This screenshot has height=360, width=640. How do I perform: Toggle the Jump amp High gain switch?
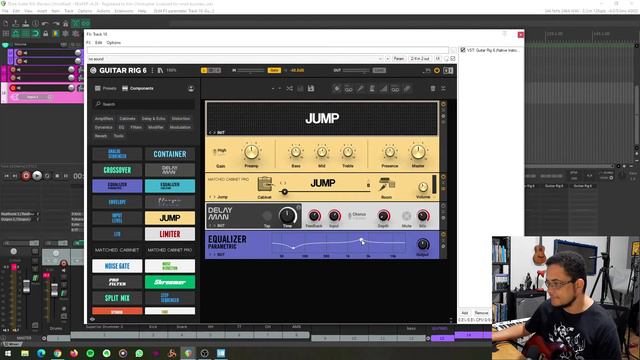(x=215, y=152)
